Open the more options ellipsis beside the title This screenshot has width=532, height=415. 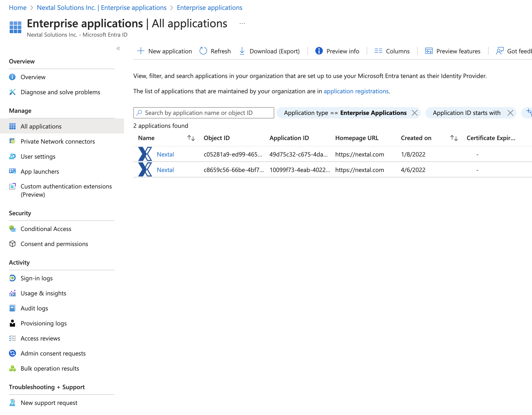[242, 24]
